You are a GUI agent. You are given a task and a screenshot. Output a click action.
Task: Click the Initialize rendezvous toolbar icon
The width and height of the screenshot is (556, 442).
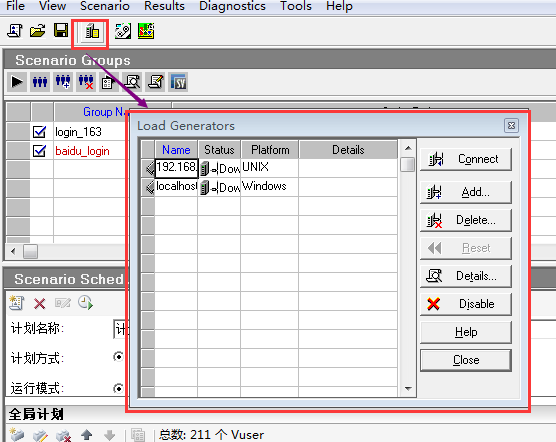tap(123, 31)
